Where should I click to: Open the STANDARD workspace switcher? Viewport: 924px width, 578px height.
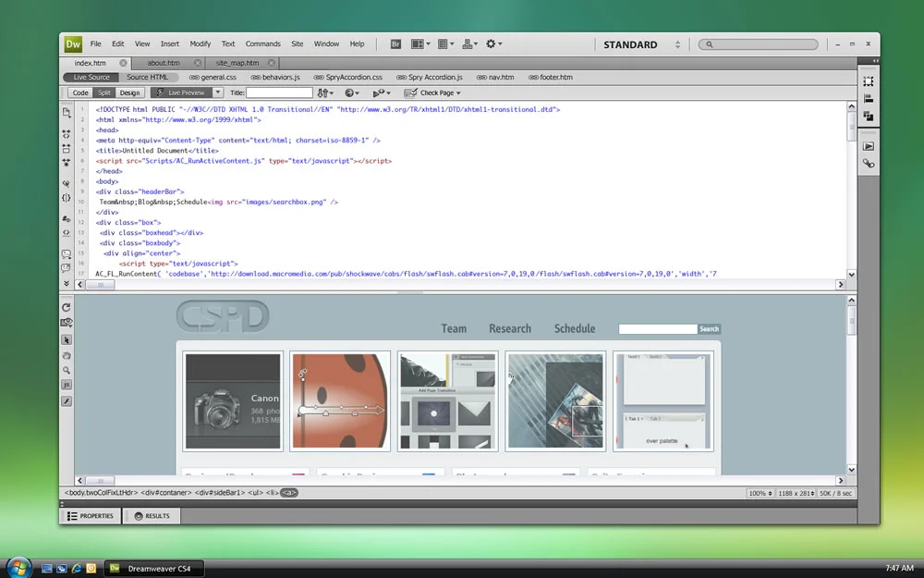click(x=642, y=44)
